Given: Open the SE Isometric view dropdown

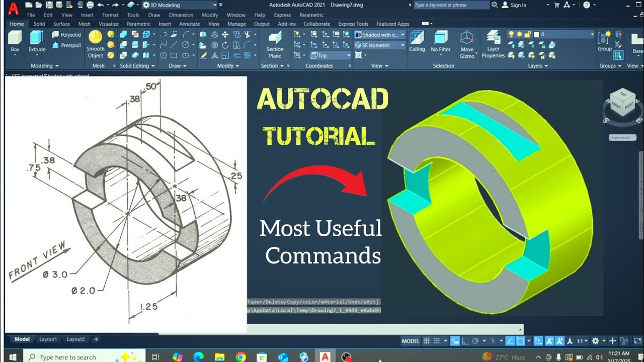Looking at the screenshot, I should (380, 45).
